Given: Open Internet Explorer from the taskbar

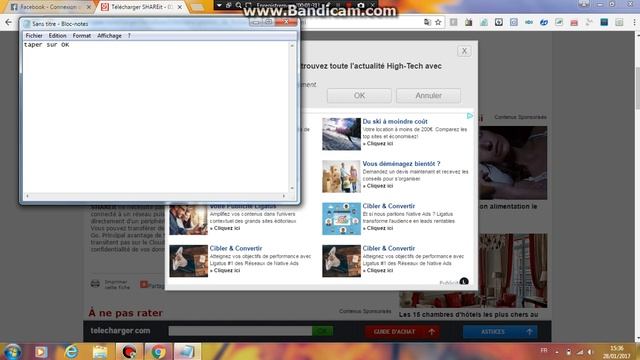Looking at the screenshot, I should pos(71,351).
